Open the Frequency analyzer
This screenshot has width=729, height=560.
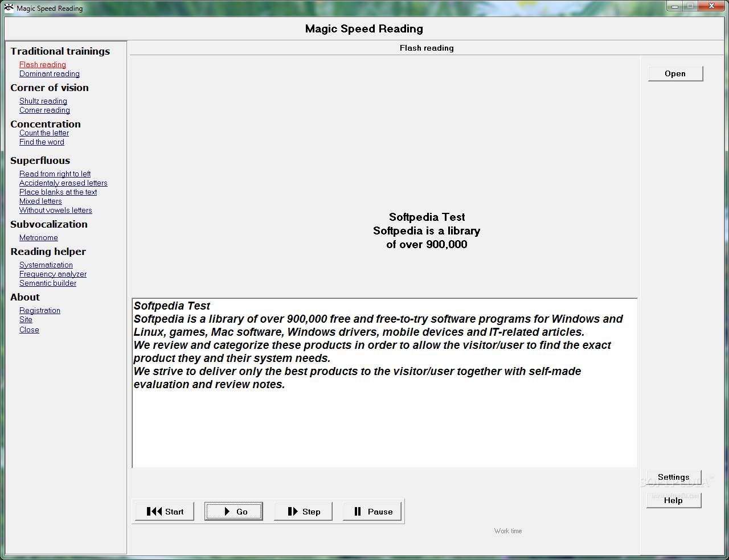[53, 274]
